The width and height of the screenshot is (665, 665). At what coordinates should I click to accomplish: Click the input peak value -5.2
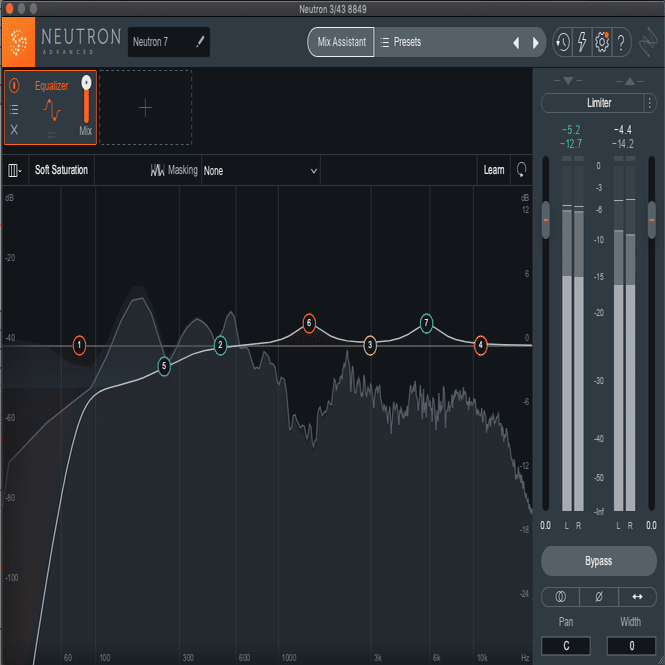point(571,130)
